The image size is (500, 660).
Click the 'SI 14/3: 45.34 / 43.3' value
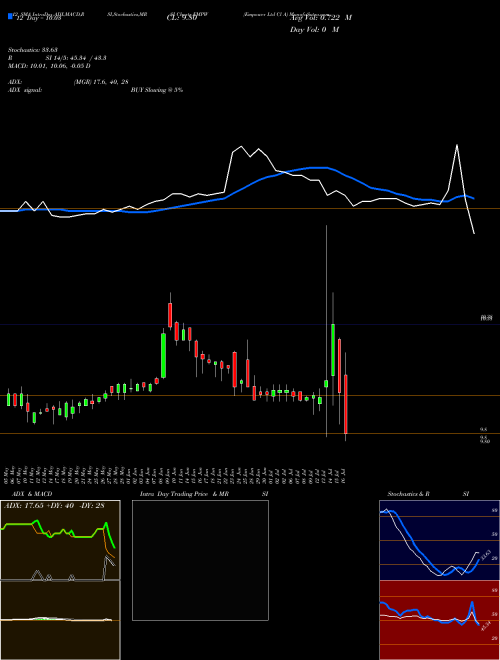[76, 58]
